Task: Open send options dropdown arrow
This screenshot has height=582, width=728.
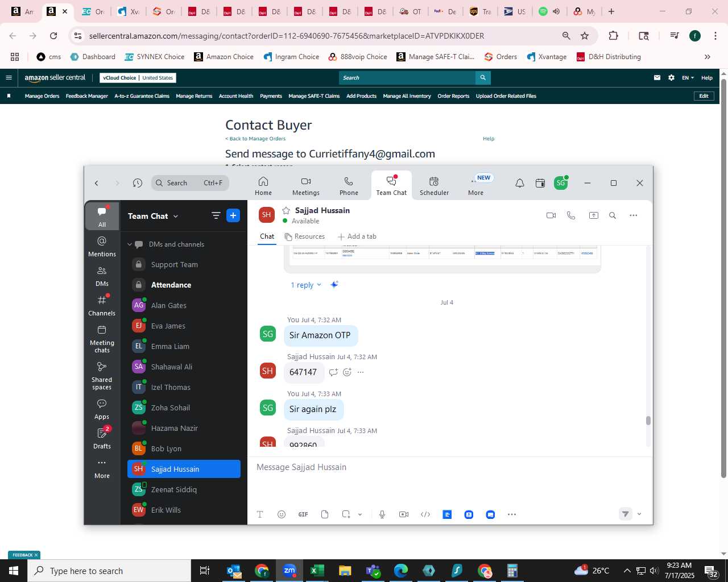Action: click(639, 514)
